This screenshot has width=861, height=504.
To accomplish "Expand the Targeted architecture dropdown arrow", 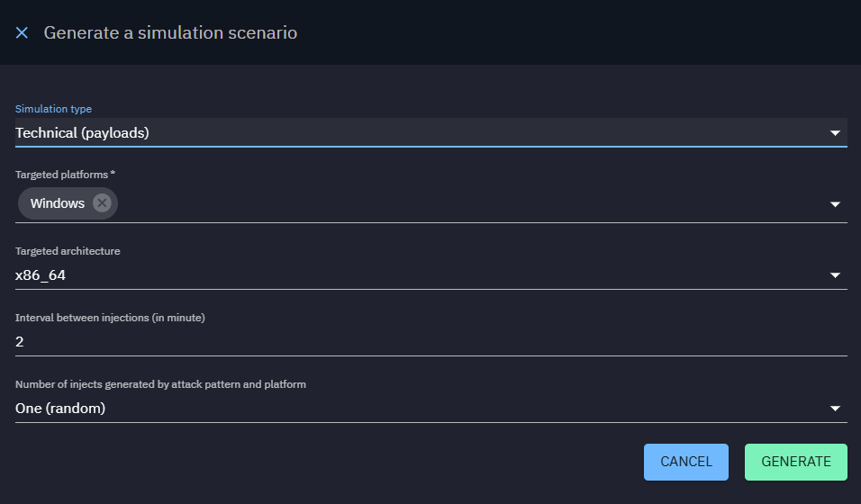I will (835, 275).
